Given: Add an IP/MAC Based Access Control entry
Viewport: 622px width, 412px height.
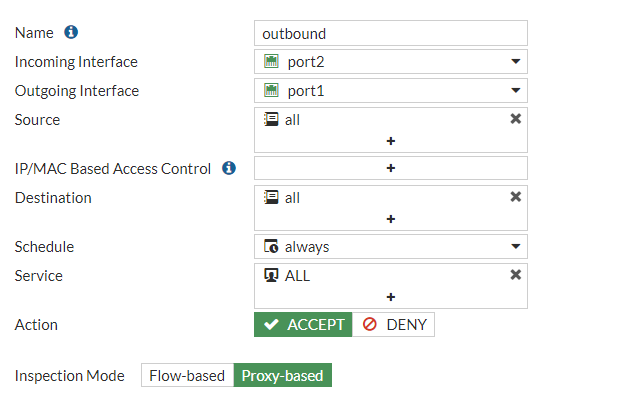Looking at the screenshot, I should pyautogui.click(x=391, y=168).
